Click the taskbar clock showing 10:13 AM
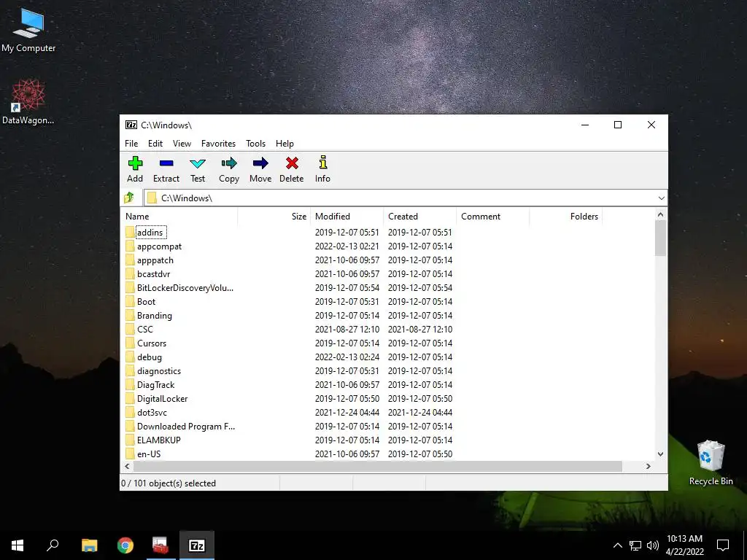 click(x=684, y=545)
